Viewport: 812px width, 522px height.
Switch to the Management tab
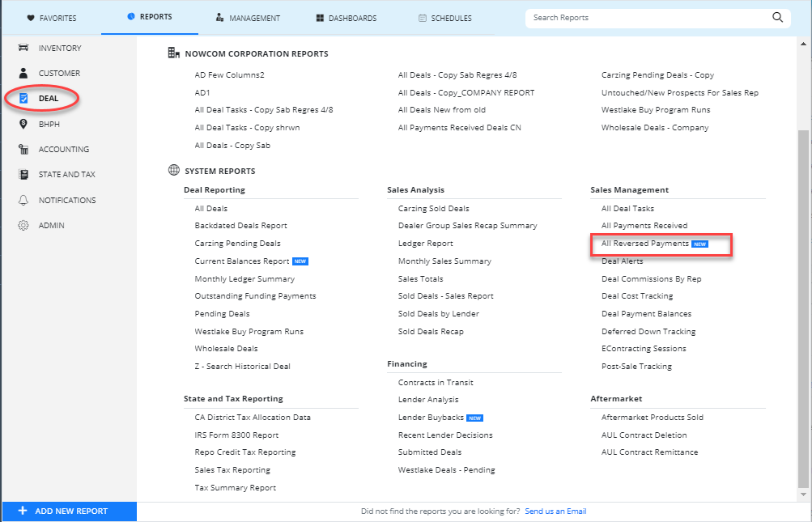248,18
